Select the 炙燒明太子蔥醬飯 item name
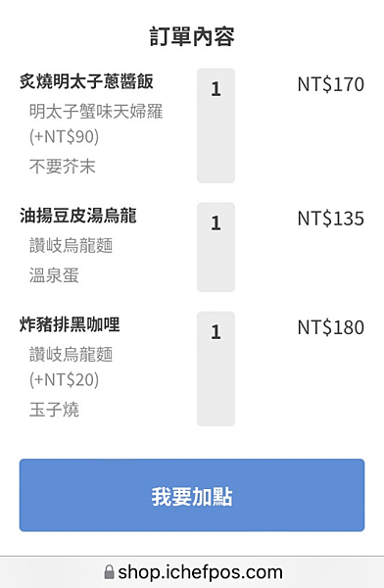 tap(86, 81)
